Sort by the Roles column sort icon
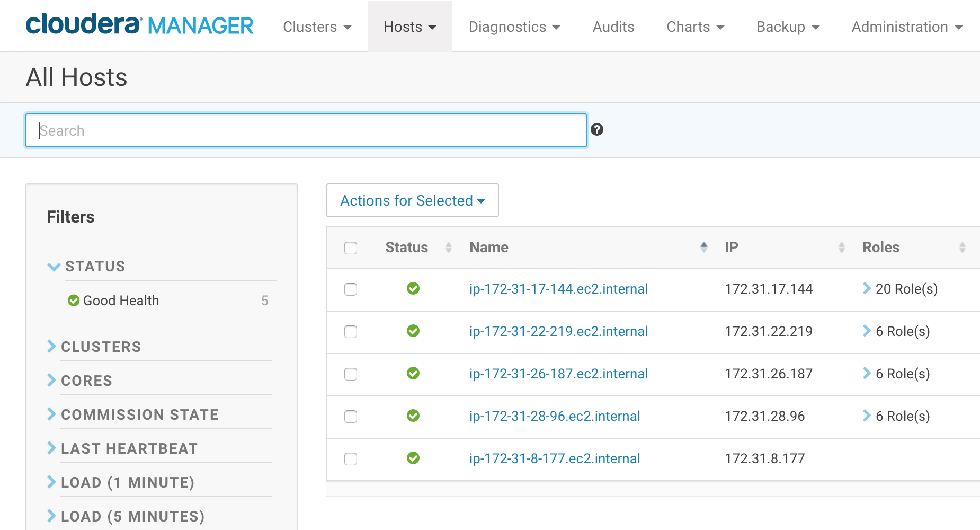 [x=963, y=246]
